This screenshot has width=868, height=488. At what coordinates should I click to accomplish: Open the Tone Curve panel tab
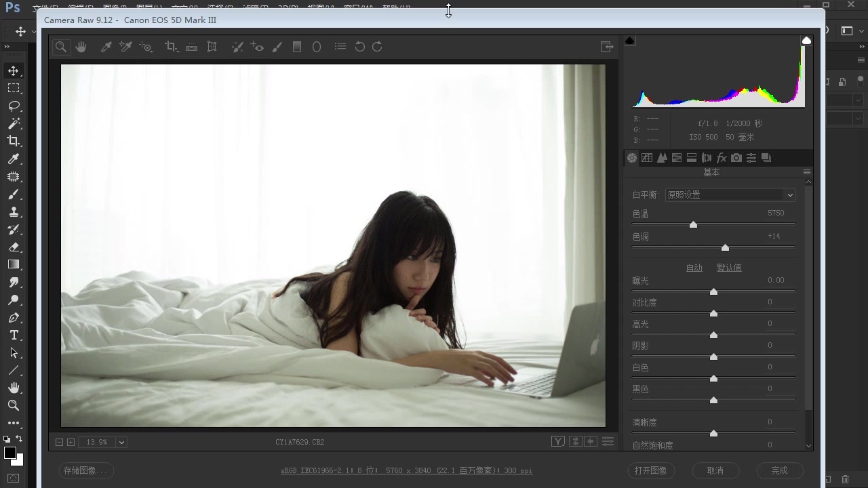click(647, 158)
